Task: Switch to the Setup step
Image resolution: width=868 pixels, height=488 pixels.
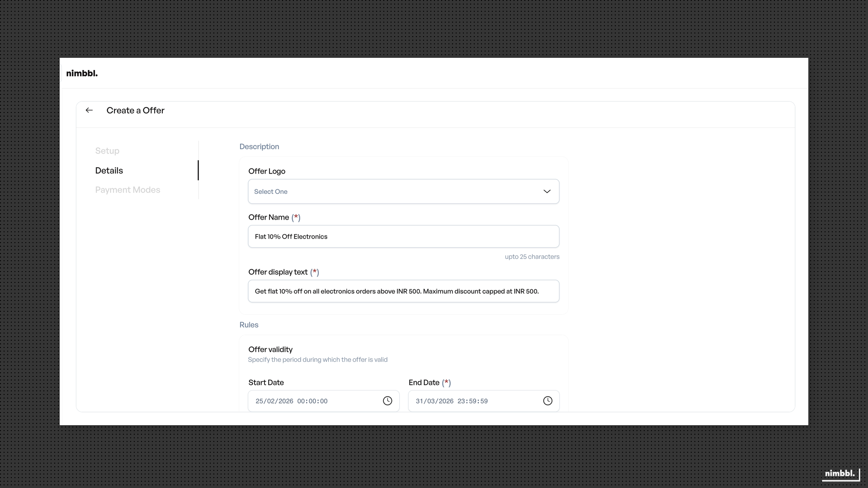Action: pyautogui.click(x=107, y=150)
